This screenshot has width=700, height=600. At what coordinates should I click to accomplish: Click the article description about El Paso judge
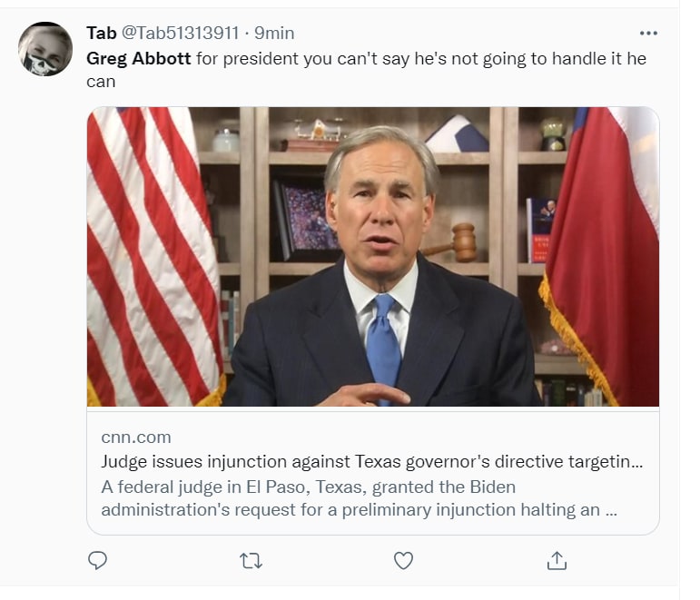click(x=359, y=498)
